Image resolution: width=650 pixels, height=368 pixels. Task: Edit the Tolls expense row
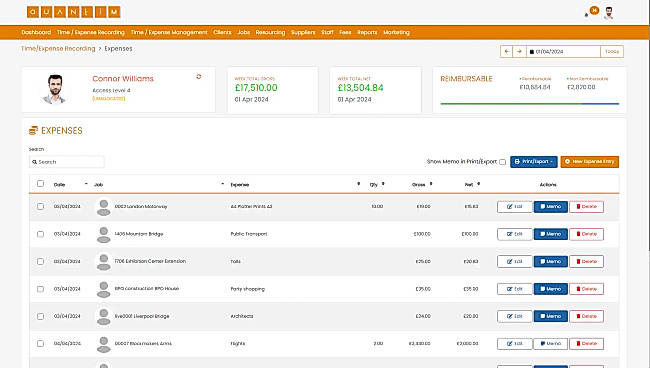point(514,261)
